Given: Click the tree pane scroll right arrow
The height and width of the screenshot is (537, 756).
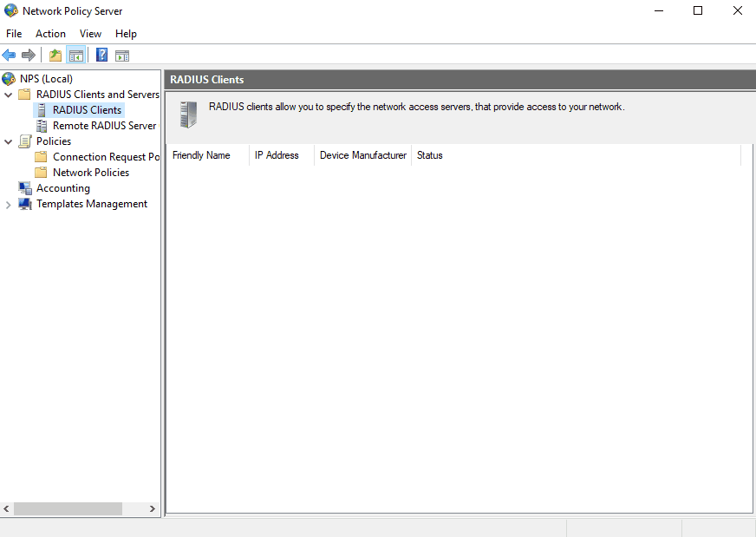Looking at the screenshot, I should (x=153, y=508).
